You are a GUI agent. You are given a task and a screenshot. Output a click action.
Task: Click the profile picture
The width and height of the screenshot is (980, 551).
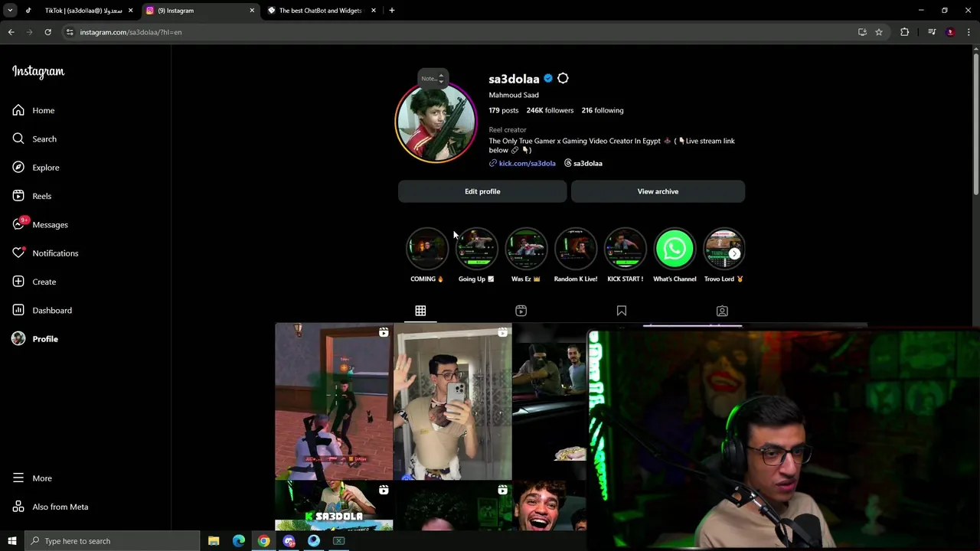[x=436, y=122]
